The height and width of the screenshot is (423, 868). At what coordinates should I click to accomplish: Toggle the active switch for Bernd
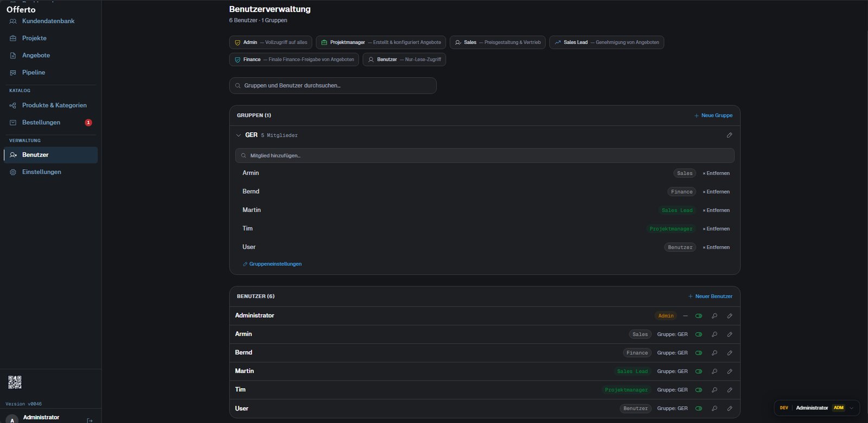[699, 353]
